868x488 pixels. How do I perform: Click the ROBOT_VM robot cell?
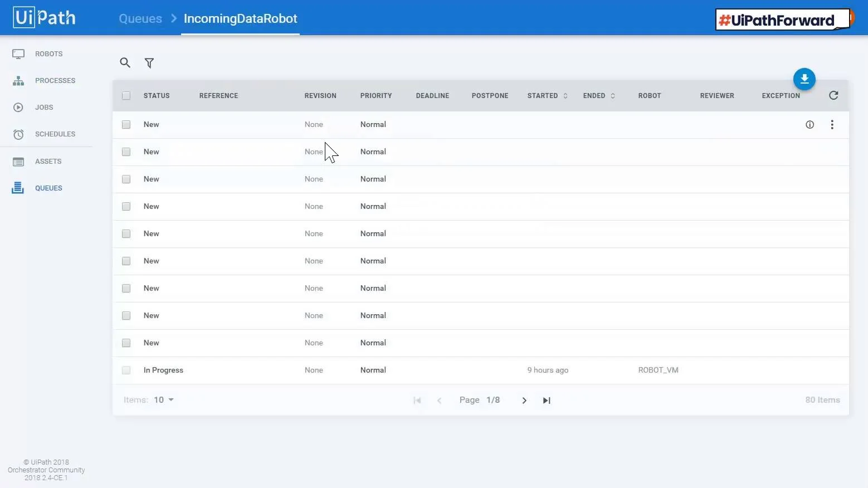pos(658,370)
